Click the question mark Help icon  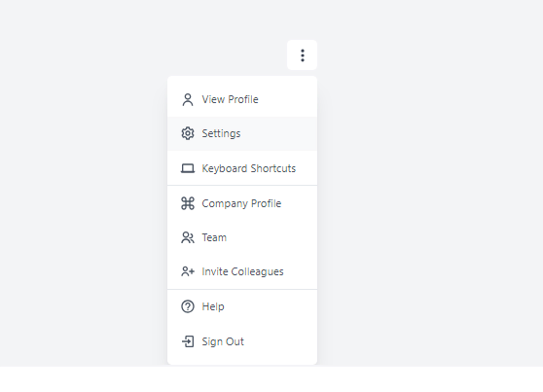[x=188, y=306]
